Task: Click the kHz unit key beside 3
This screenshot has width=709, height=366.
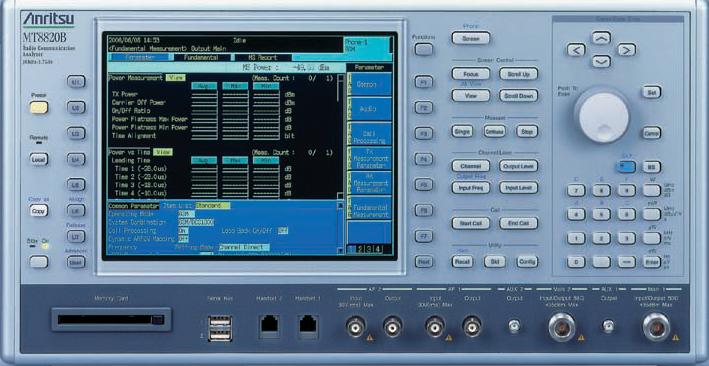Action: tap(652, 238)
